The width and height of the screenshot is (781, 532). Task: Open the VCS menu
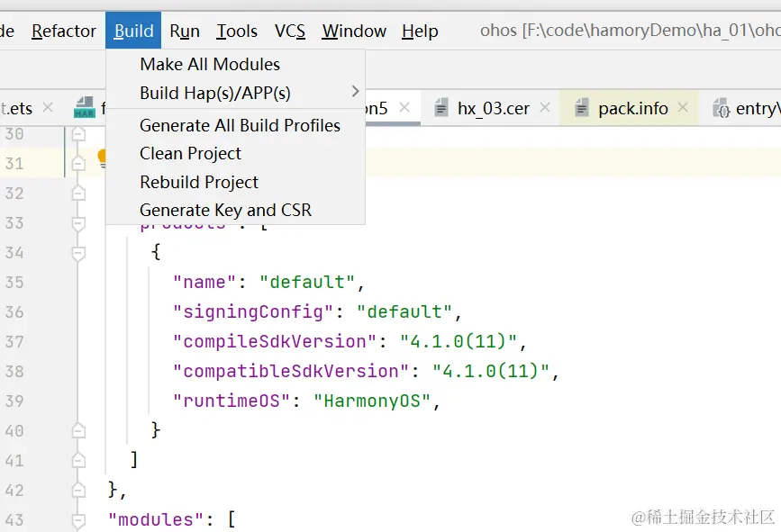pos(290,31)
